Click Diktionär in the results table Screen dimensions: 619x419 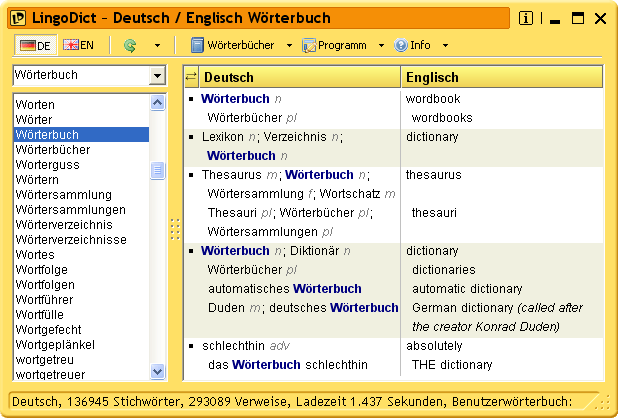pyautogui.click(x=315, y=251)
